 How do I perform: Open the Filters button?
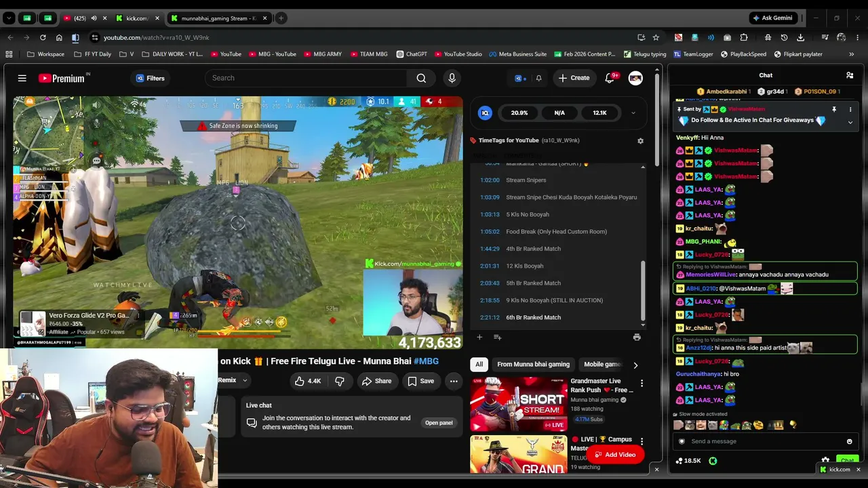(x=151, y=78)
